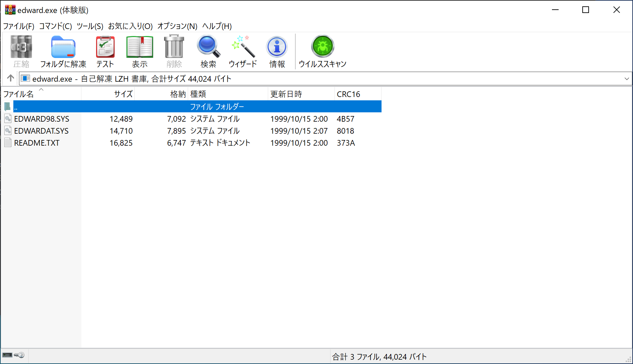Image resolution: width=633 pixels, height=364 pixels.
Task: Click the window resize grip corner
Action: click(x=628, y=359)
